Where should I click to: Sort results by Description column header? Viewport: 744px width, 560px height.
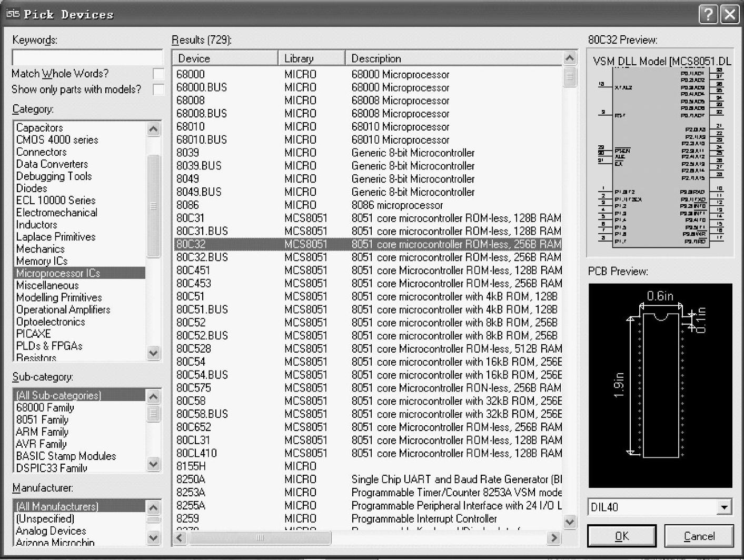point(454,58)
